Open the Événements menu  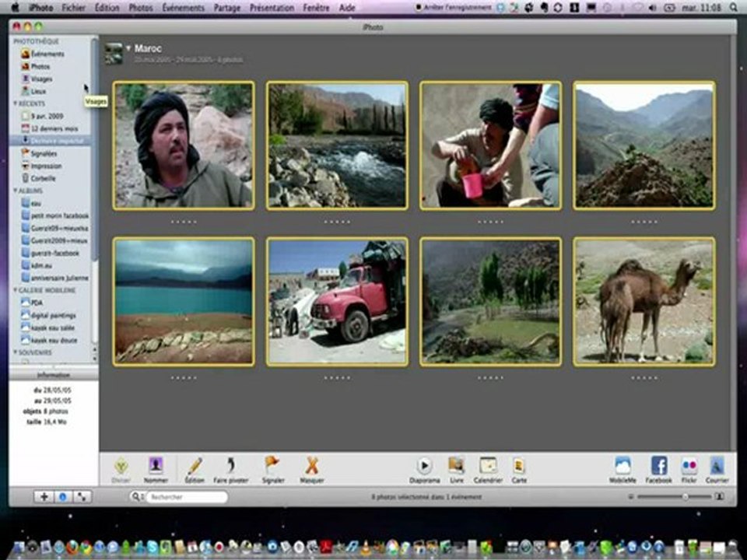(183, 8)
